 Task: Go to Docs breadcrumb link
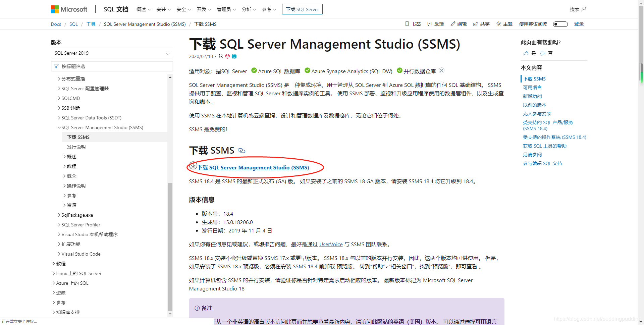tap(56, 24)
